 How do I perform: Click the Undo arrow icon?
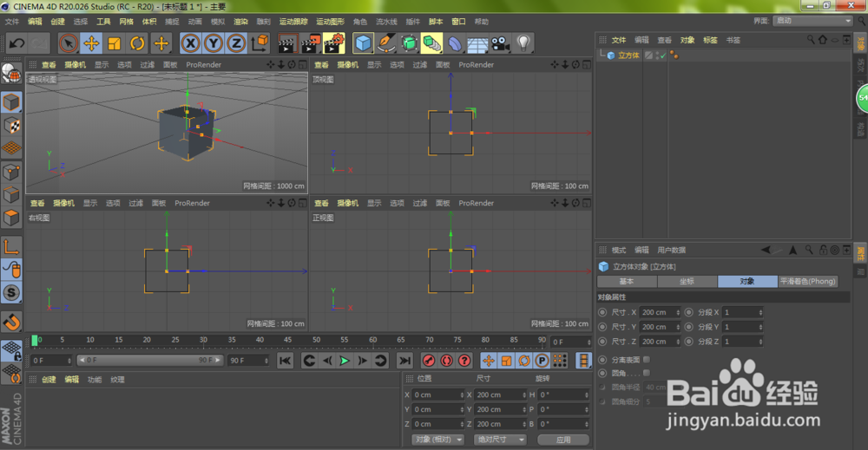(x=16, y=43)
